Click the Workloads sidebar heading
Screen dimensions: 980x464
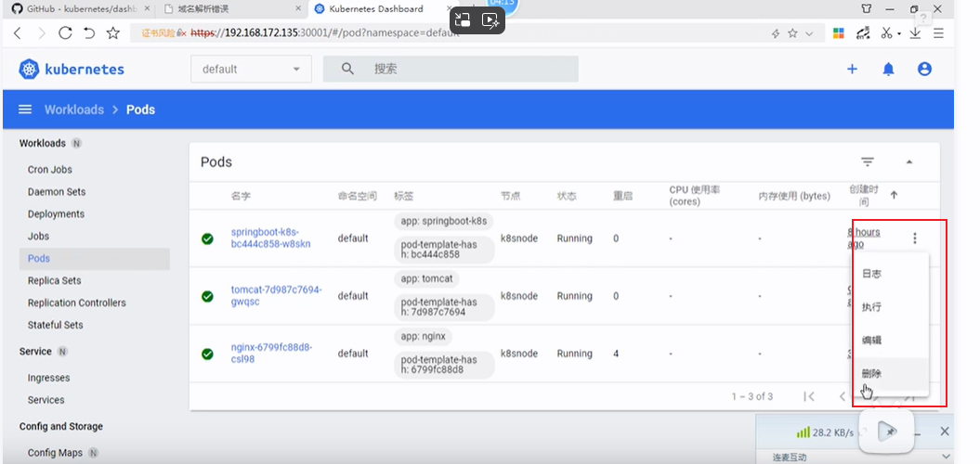click(x=43, y=143)
